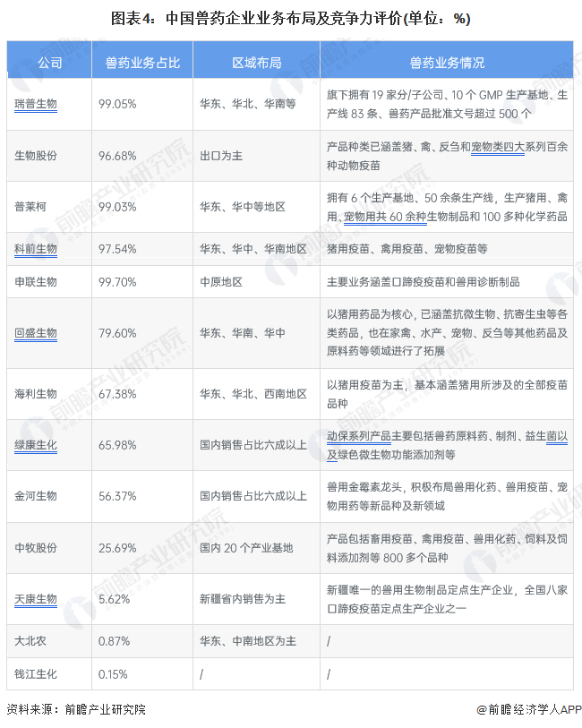582x728 pixels.
Task: Click the 瑞普生物 company link
Action: pos(36,104)
